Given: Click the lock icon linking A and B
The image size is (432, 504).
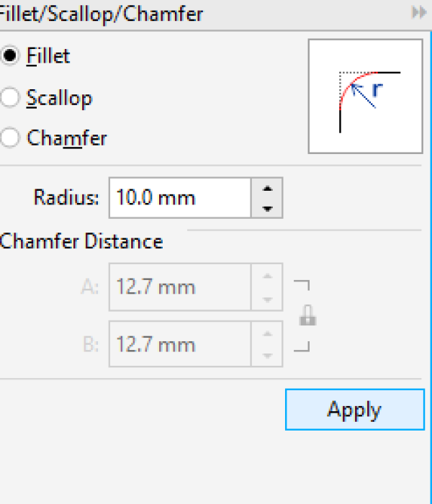Looking at the screenshot, I should click(308, 316).
